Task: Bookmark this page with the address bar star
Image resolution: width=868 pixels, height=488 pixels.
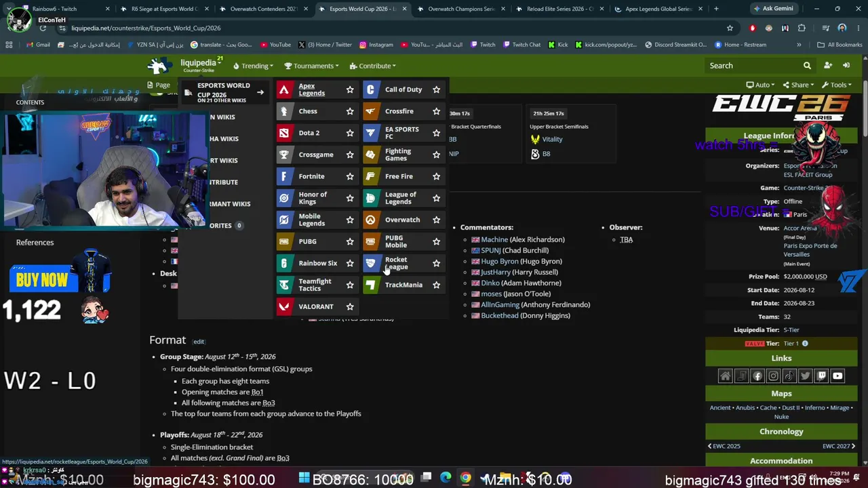Action: pos(730,28)
